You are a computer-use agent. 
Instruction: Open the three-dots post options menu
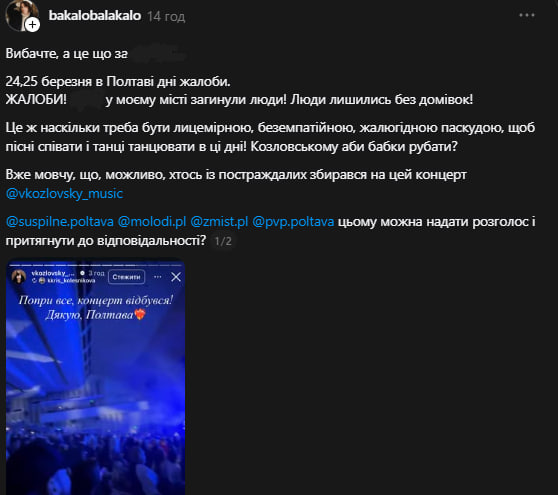pyautogui.click(x=527, y=15)
